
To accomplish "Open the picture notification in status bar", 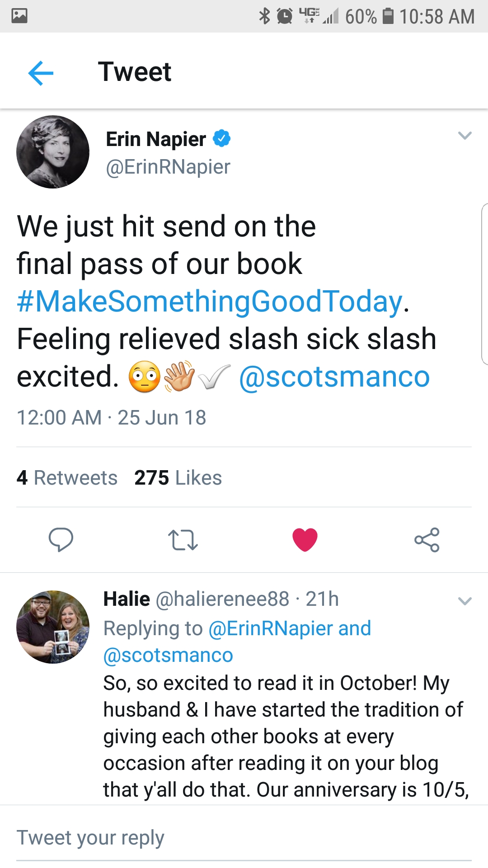I will pyautogui.click(x=19, y=16).
